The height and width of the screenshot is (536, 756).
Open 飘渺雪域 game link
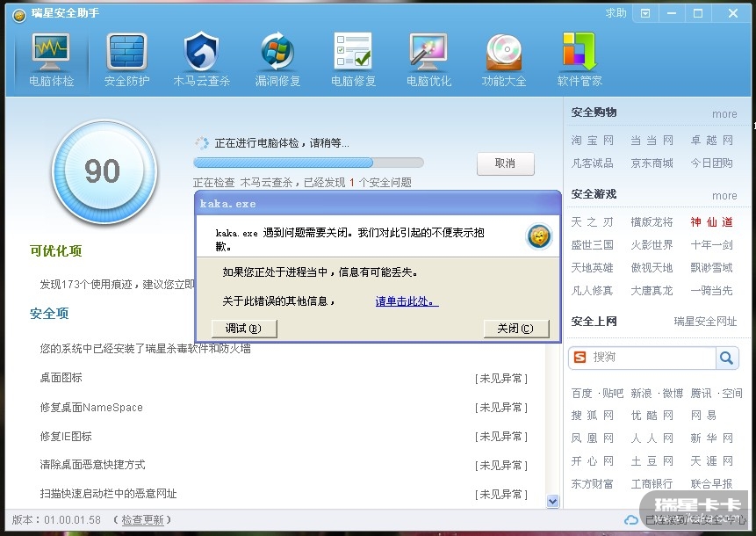(711, 267)
